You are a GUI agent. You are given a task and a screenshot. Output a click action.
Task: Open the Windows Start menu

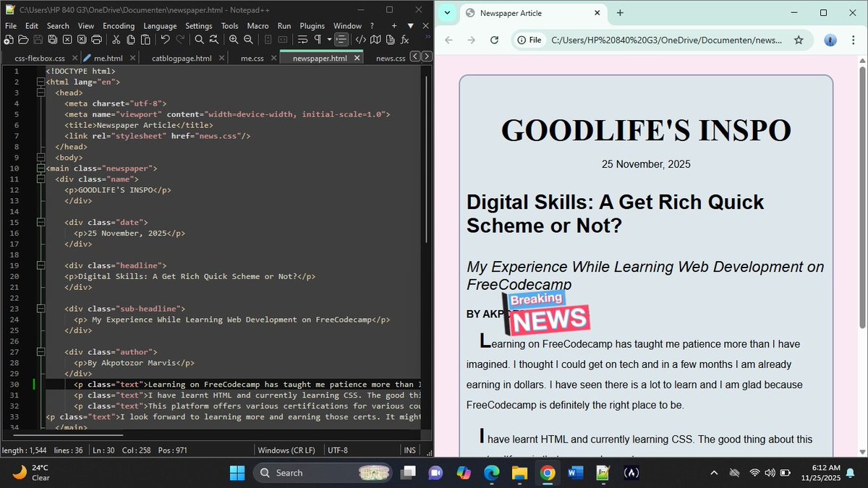237,473
